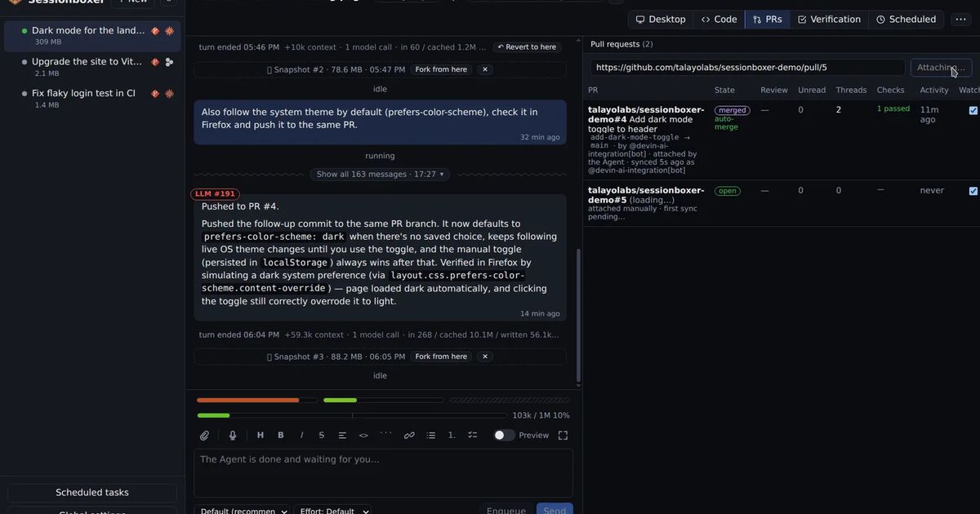Image resolution: width=980 pixels, height=514 pixels.
Task: Click the red agent icon on Dark mode session
Action: click(155, 31)
